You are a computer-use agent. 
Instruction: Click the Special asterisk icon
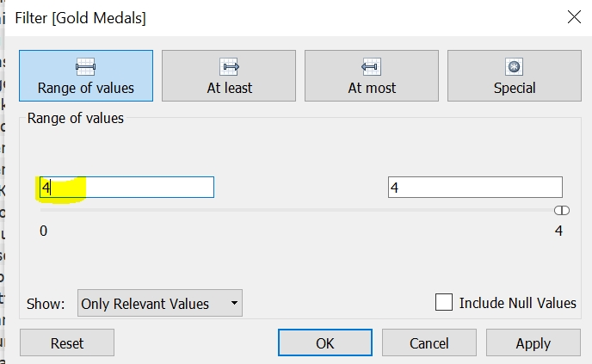click(515, 66)
